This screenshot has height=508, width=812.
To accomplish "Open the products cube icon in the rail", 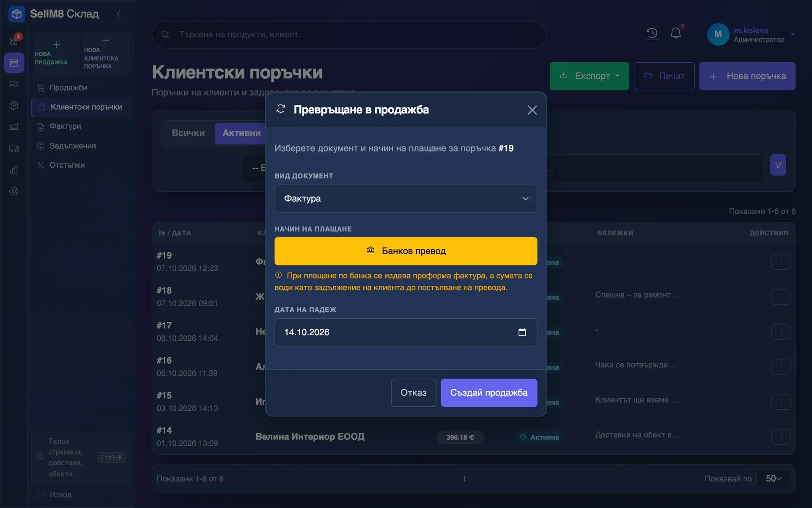I will [14, 105].
